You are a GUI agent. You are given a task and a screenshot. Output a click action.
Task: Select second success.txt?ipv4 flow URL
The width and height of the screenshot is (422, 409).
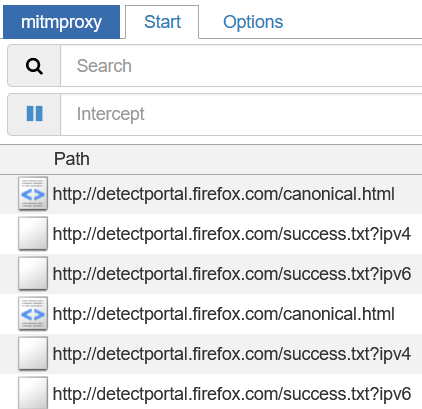(x=232, y=354)
